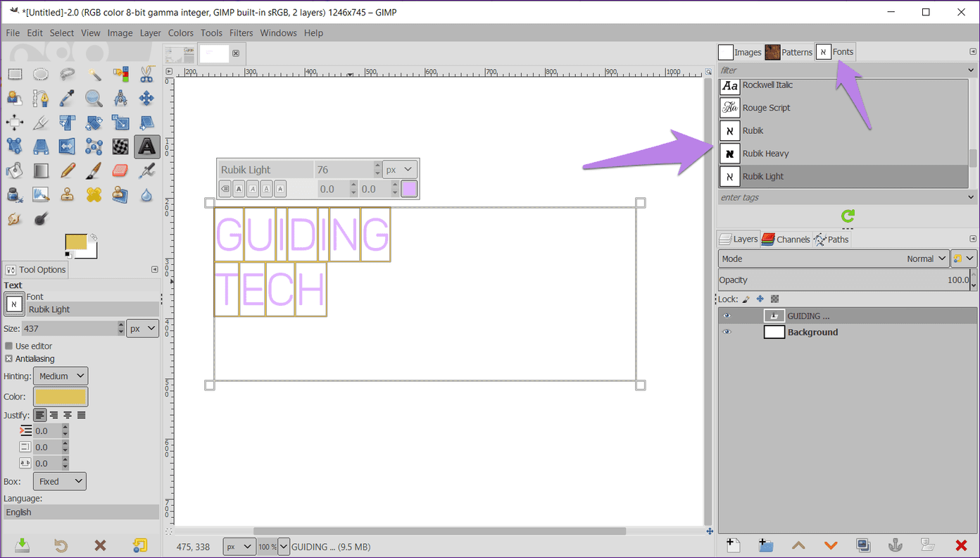Choose the Heal bandage tool
The width and height of the screenshot is (980, 558).
[94, 194]
